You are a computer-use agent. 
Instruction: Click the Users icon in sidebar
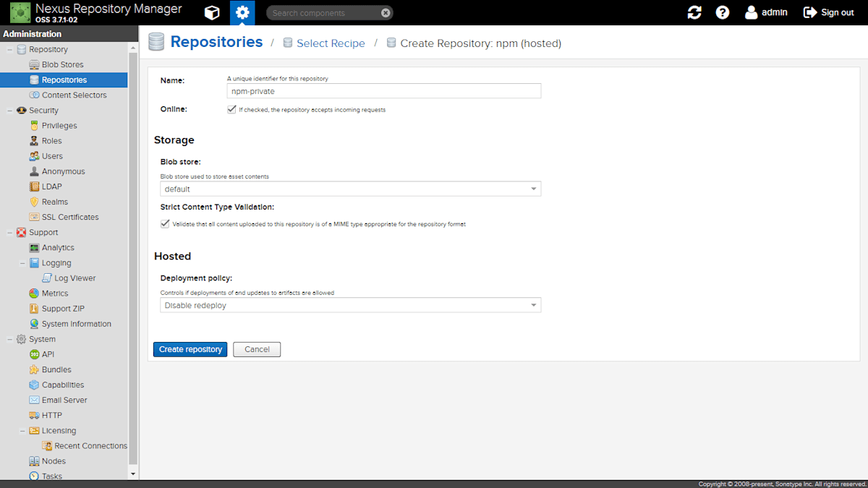pyautogui.click(x=34, y=156)
